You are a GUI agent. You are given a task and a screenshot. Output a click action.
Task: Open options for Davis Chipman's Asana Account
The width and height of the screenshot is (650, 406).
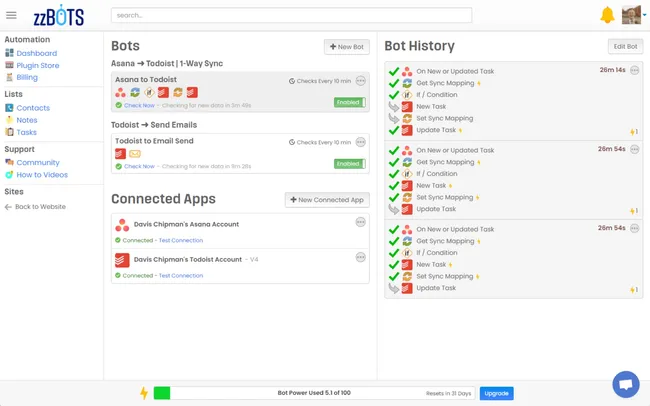click(361, 222)
